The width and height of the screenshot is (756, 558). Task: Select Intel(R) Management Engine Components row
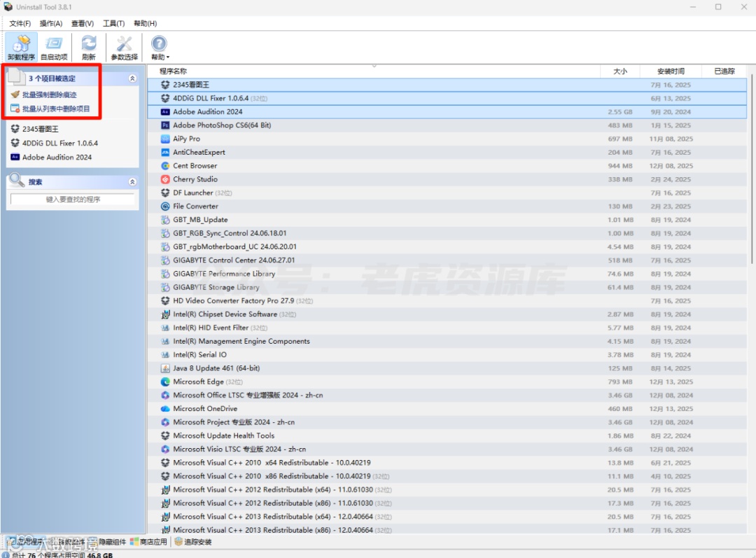click(447, 342)
